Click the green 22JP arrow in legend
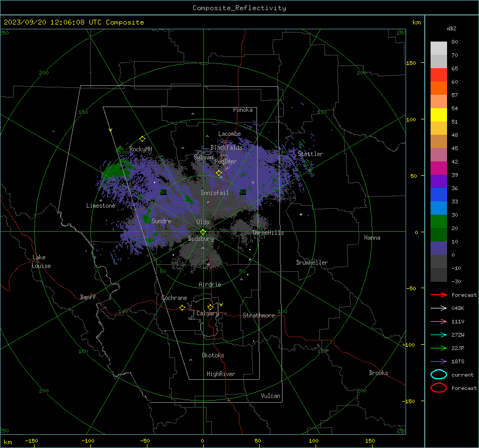The image size is (479, 448). [439, 348]
